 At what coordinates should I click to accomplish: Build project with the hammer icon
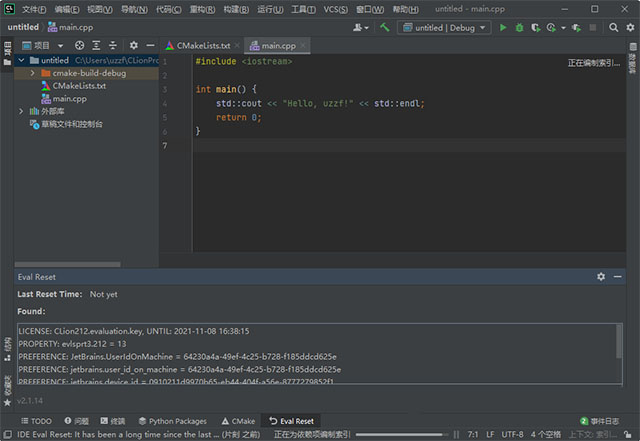click(385, 28)
